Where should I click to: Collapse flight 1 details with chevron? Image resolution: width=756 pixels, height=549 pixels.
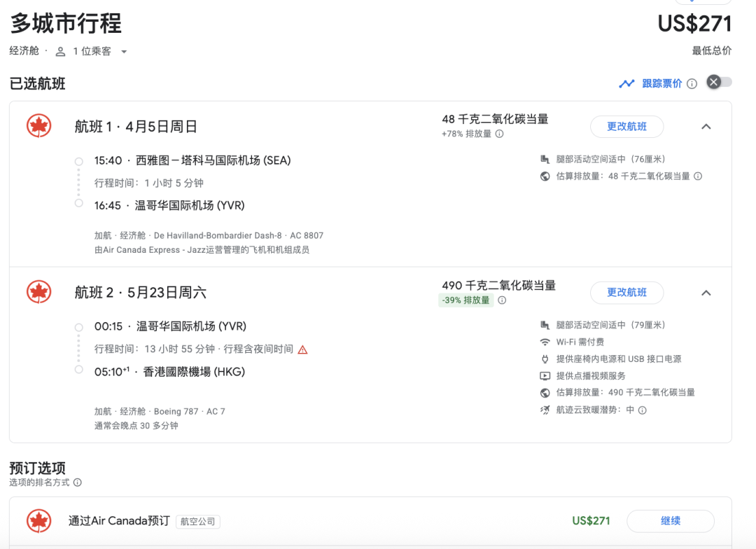tap(706, 127)
